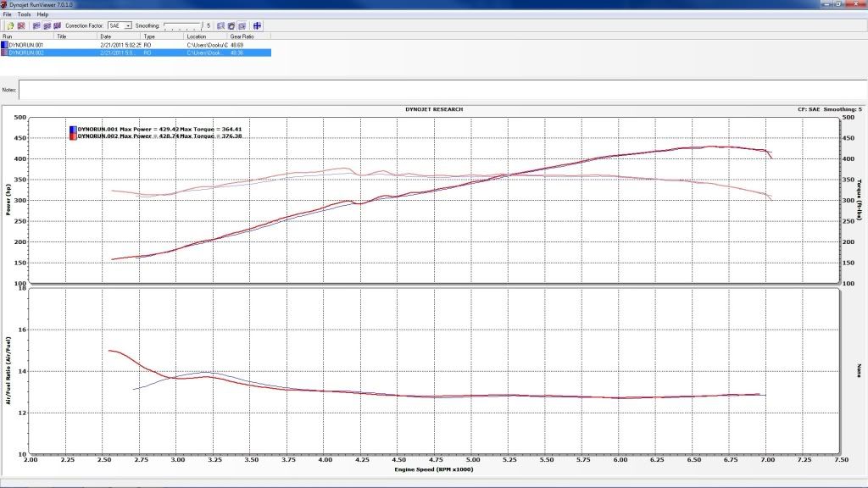Click the Gear Ratio column header
The image size is (868, 488).
tap(241, 36)
